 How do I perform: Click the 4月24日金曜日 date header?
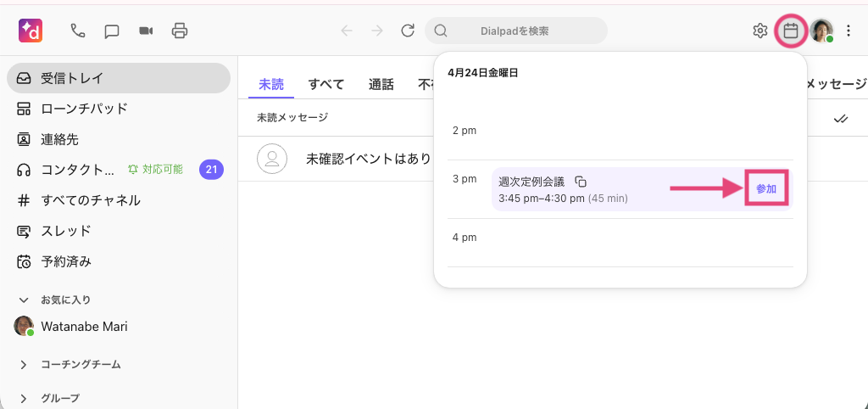[x=483, y=73]
